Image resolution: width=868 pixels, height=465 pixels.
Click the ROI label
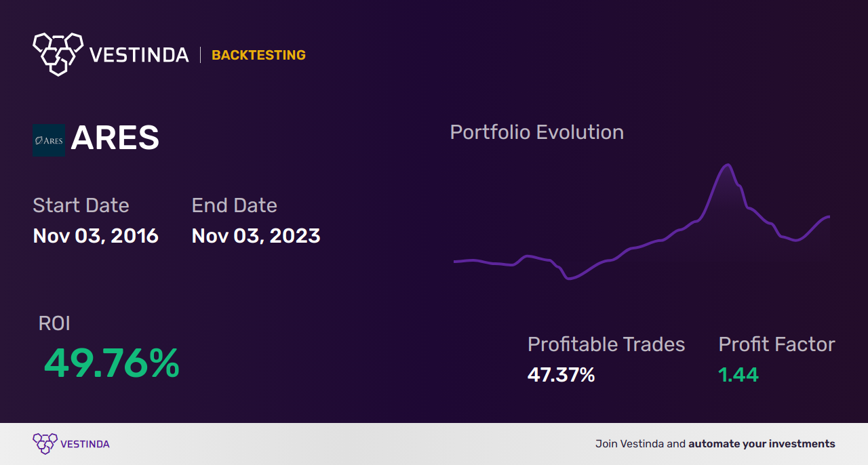click(54, 323)
